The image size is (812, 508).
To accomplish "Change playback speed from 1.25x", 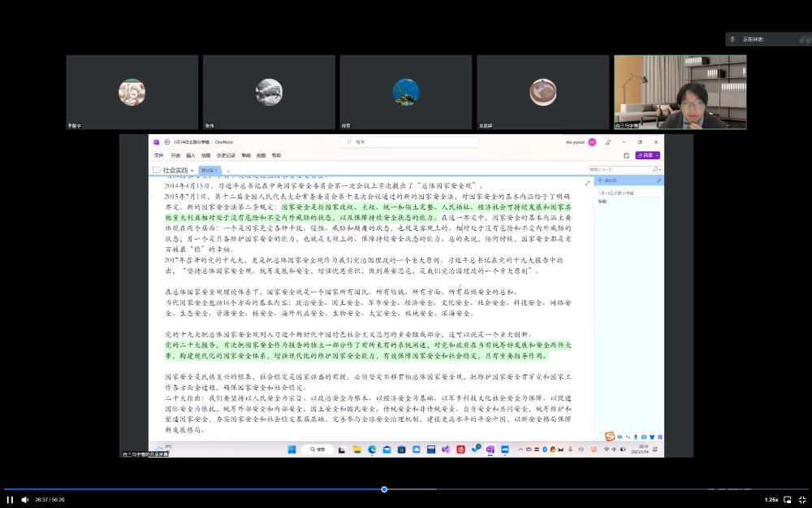I will coord(771,499).
